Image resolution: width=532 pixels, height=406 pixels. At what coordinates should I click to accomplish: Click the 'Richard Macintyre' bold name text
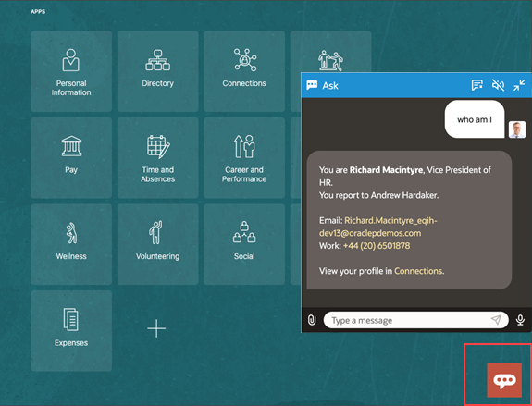pyautogui.click(x=386, y=170)
